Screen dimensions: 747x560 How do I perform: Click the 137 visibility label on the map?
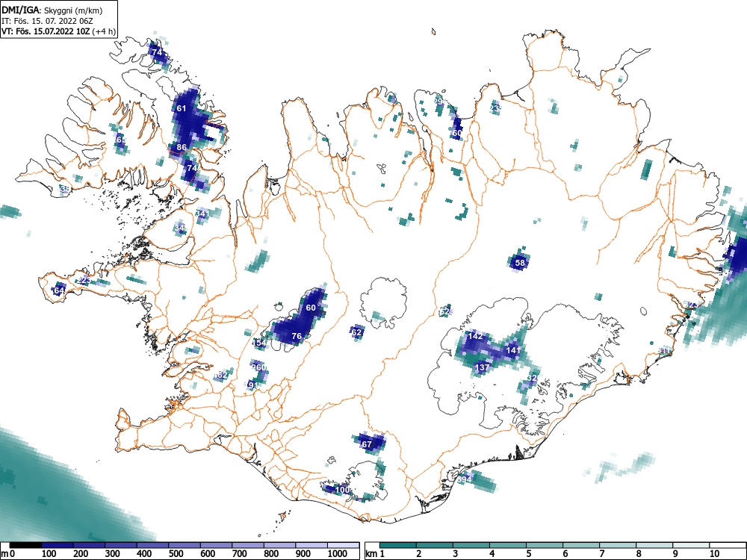point(482,367)
